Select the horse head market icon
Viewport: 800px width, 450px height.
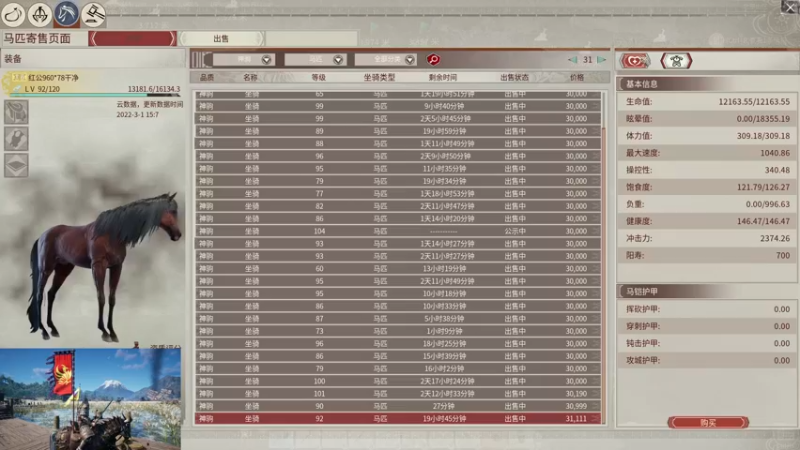pyautogui.click(x=66, y=14)
